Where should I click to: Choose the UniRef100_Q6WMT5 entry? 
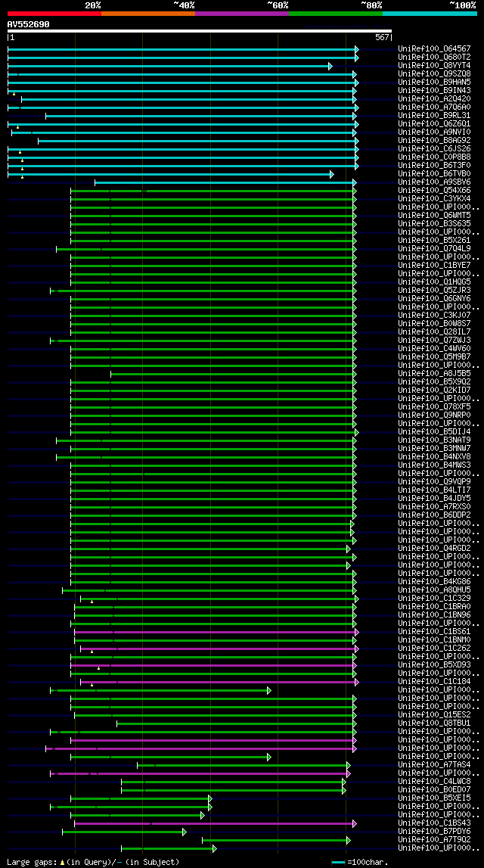click(434, 216)
